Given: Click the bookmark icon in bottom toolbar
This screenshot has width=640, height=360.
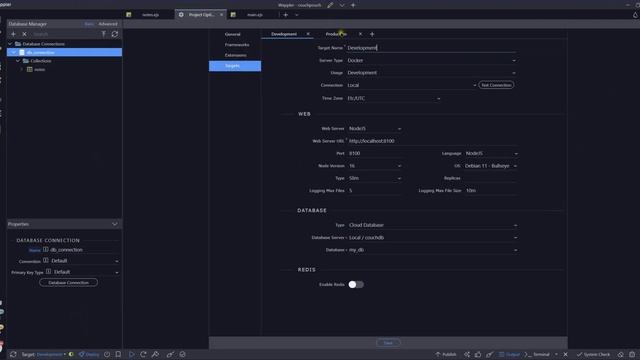Looking at the screenshot, I should [118, 354].
